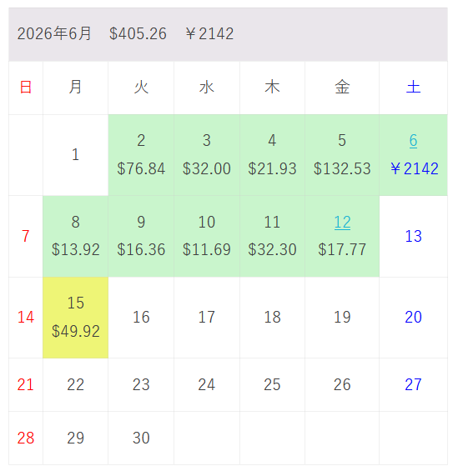This screenshot has width=458, height=476.
Task: Click the blue 土 Saturday header
Action: click(x=413, y=88)
